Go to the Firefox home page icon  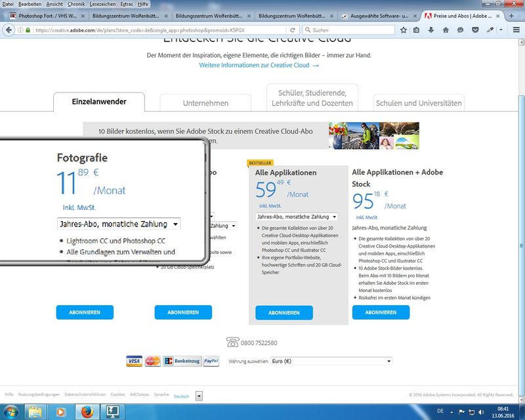[446, 30]
